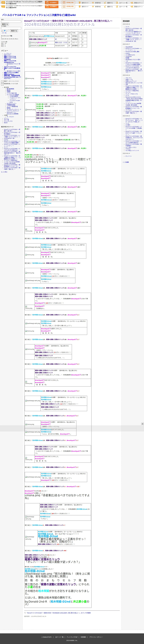Open TimeEater in update history
The height and width of the screenshot is (644, 144).
pos(129,56)
